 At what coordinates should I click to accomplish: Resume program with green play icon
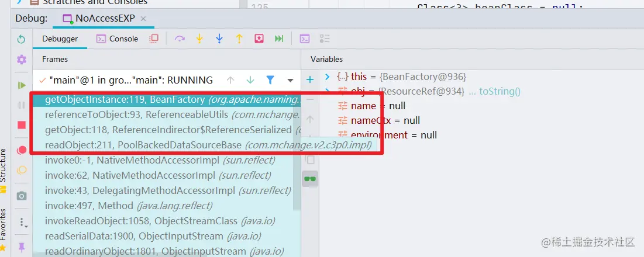[x=22, y=85]
